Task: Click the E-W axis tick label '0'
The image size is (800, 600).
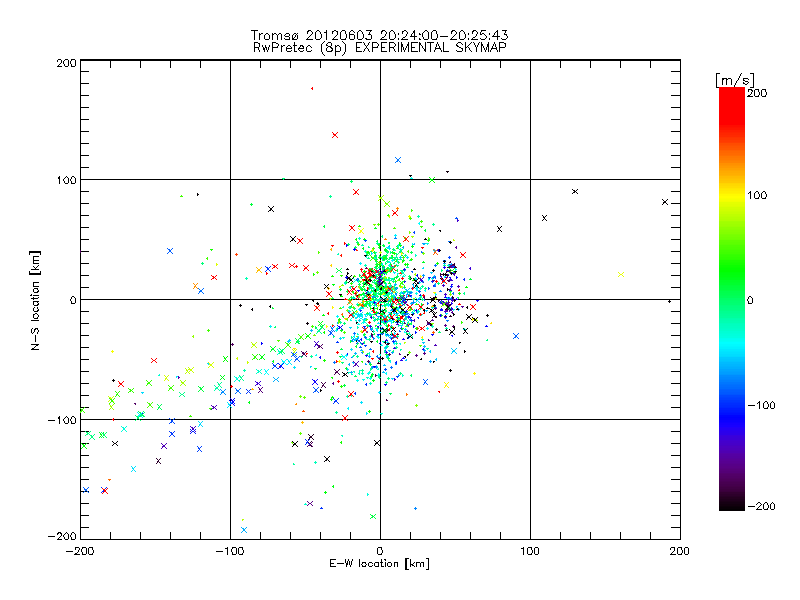Action: tap(380, 551)
